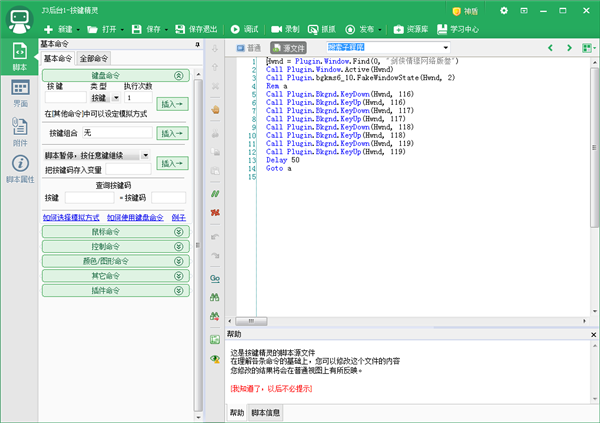Click the 如何选择模拟方式 link
Viewport: 600px width, 423px height.
[71, 215]
